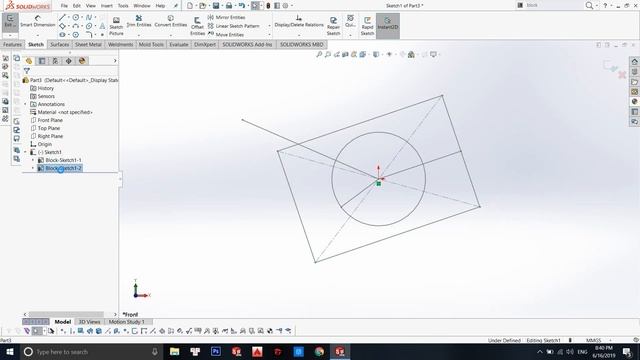Select the Line sketch tool

click(62, 18)
